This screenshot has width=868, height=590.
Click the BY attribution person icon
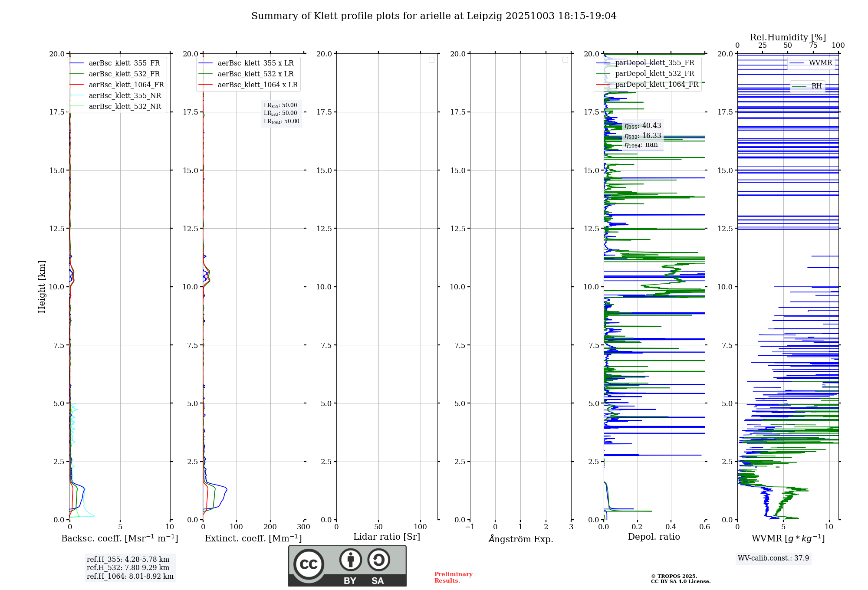click(350, 560)
